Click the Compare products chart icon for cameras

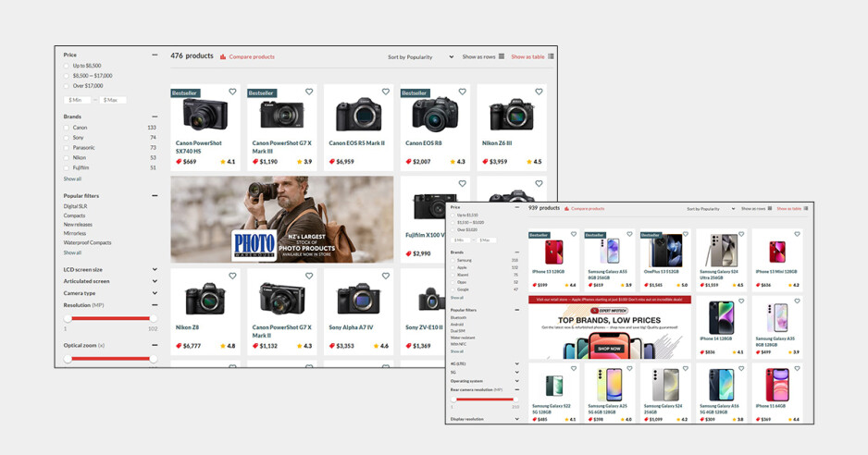[x=224, y=56]
